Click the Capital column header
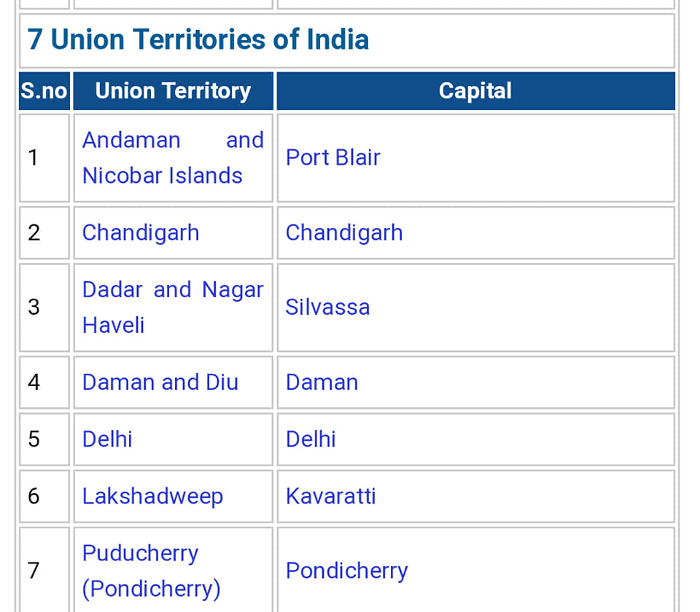 pyautogui.click(x=476, y=91)
